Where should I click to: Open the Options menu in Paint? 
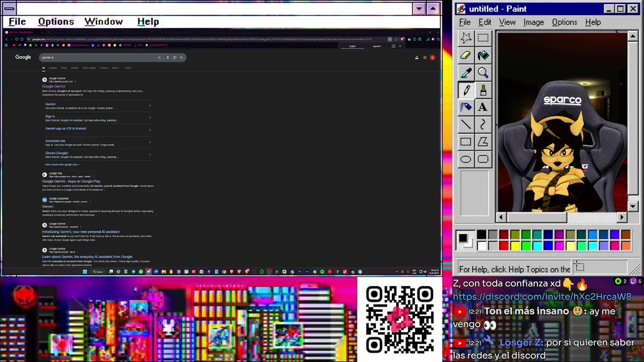(x=565, y=22)
